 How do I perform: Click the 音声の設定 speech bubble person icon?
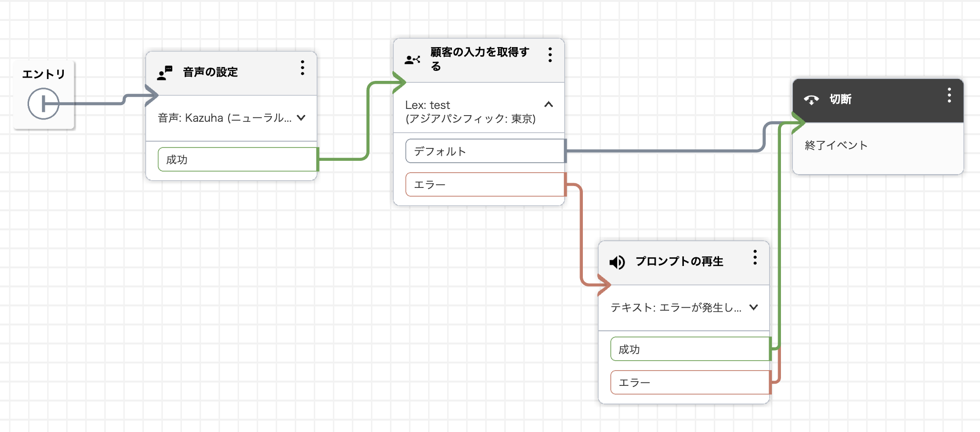(165, 73)
